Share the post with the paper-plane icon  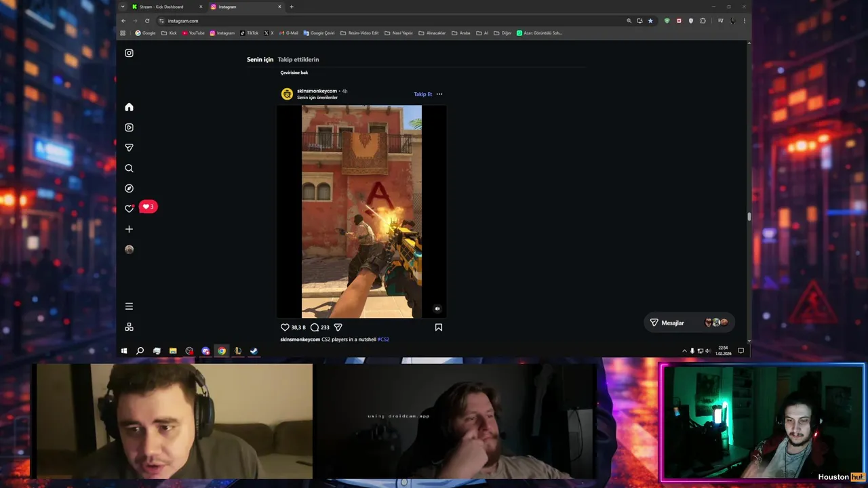tap(338, 327)
